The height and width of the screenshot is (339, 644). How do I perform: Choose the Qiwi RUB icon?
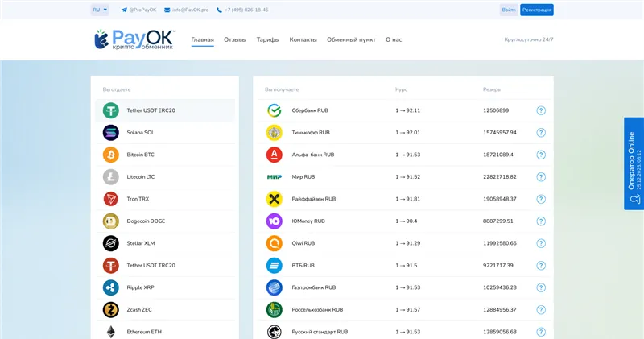point(275,243)
